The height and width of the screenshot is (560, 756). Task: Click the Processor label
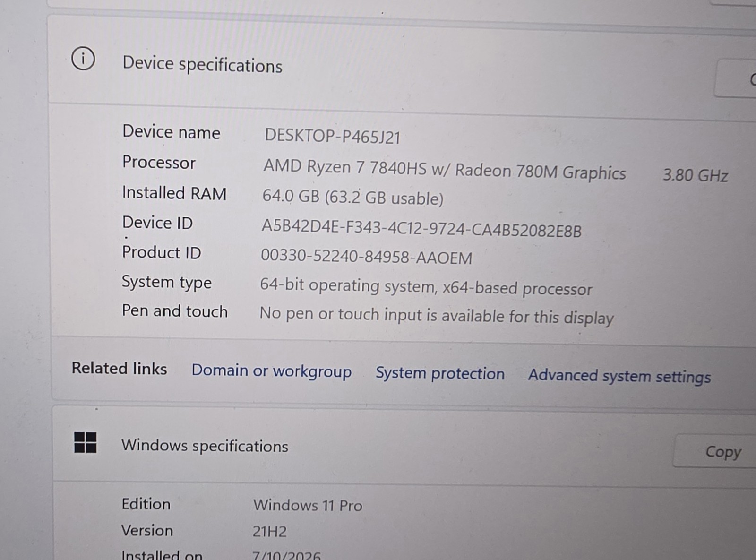pos(159,162)
